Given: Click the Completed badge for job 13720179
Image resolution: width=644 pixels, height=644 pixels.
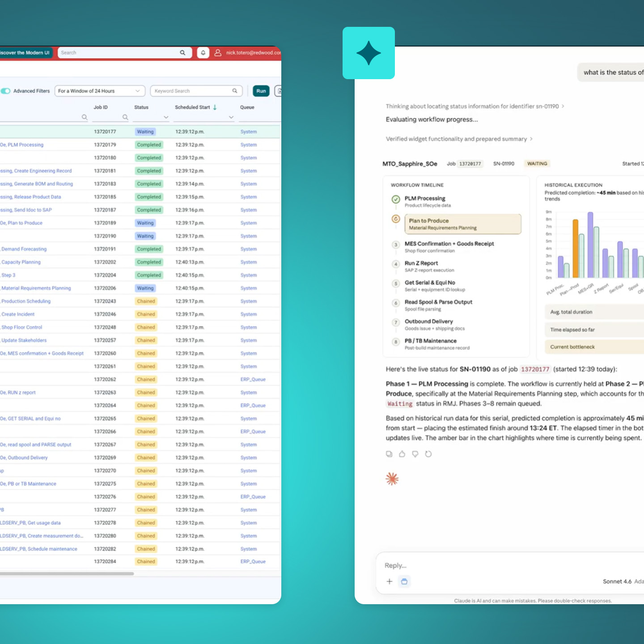Looking at the screenshot, I should pyautogui.click(x=149, y=145).
